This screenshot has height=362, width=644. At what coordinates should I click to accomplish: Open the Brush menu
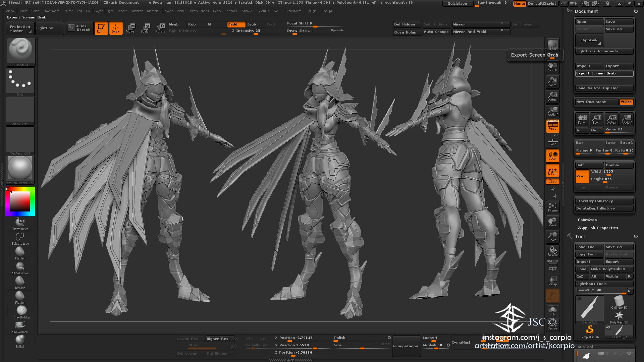(23, 11)
